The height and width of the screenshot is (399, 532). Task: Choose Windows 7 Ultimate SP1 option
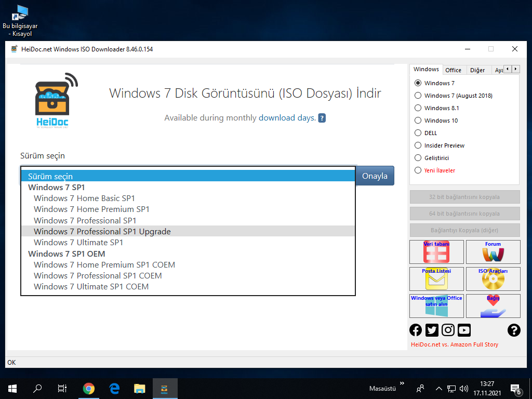[188, 242]
